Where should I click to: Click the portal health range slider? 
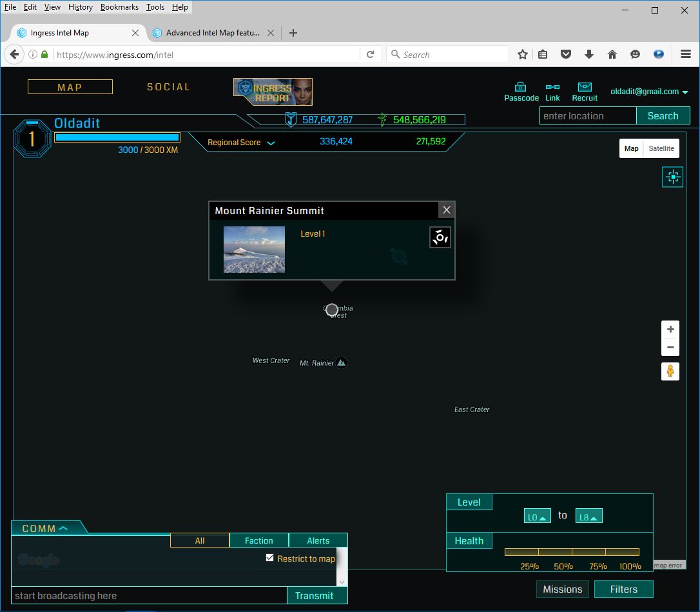click(572, 552)
